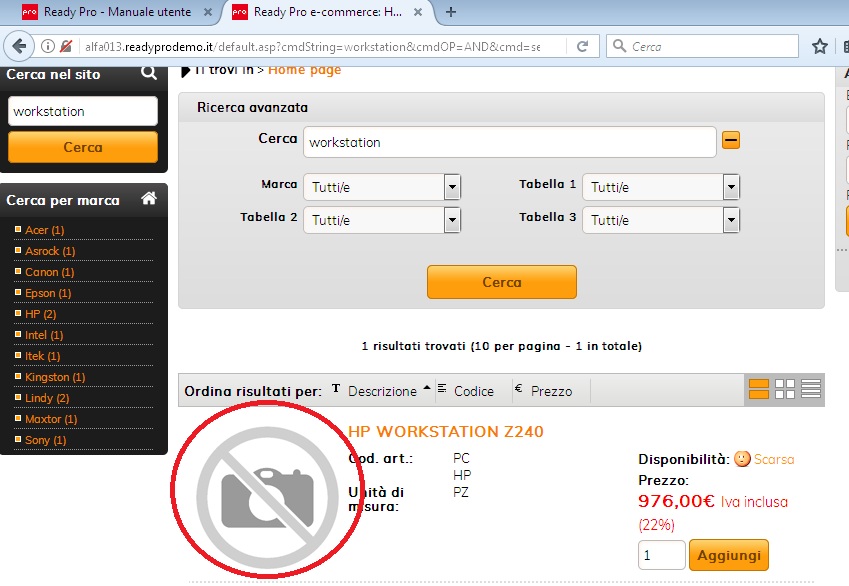Filter by Canon (1) brand
Viewport: 849px width, 586px height.
pyautogui.click(x=49, y=272)
